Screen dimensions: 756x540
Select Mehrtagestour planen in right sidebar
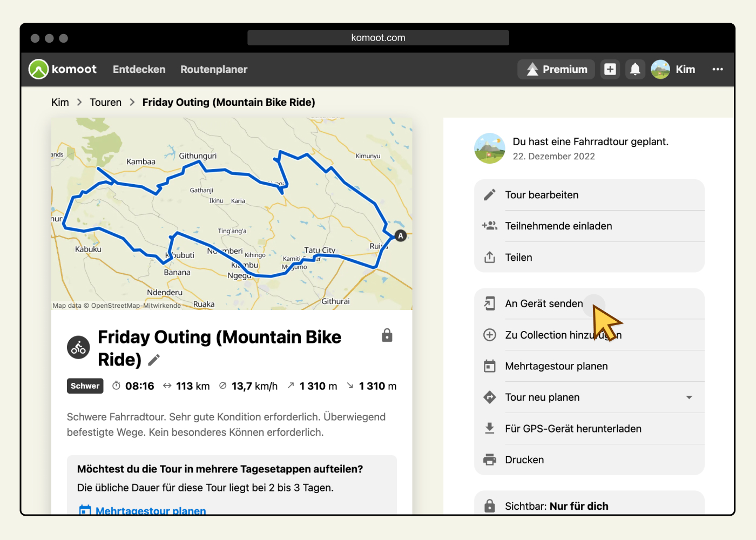[589, 366]
